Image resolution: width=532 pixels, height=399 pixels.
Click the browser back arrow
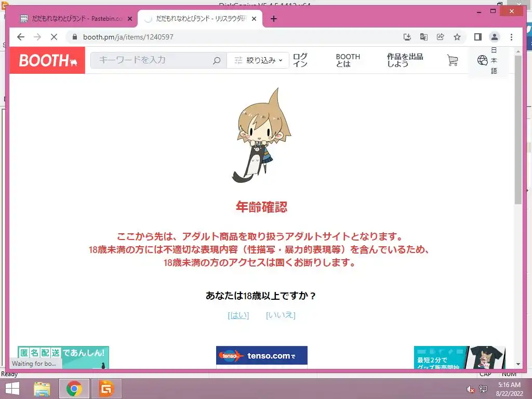[x=21, y=37]
